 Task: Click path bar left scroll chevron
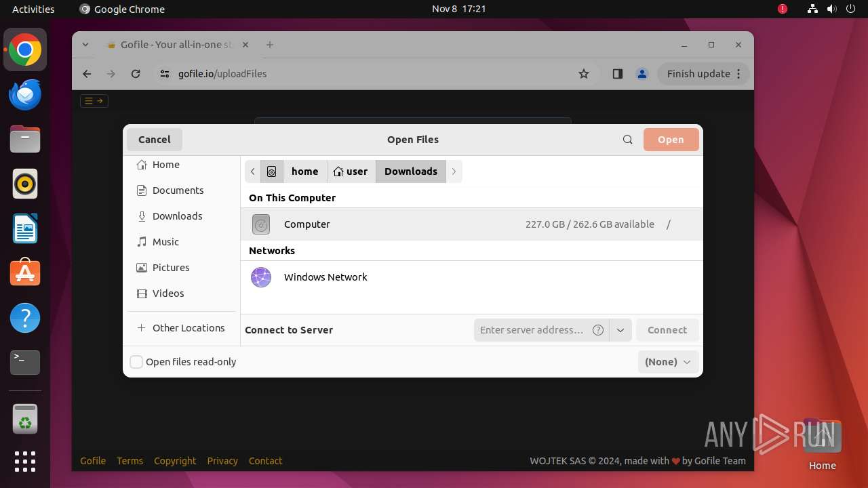[x=252, y=171]
